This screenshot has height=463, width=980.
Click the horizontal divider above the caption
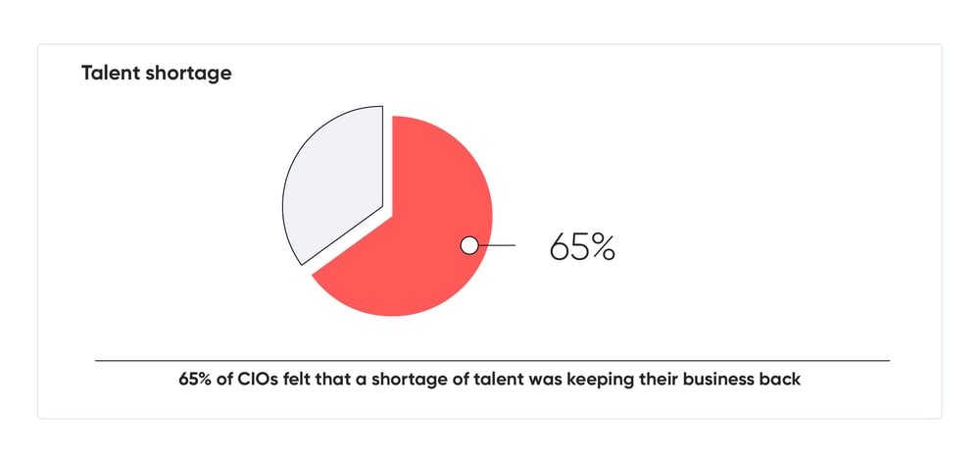click(x=493, y=360)
